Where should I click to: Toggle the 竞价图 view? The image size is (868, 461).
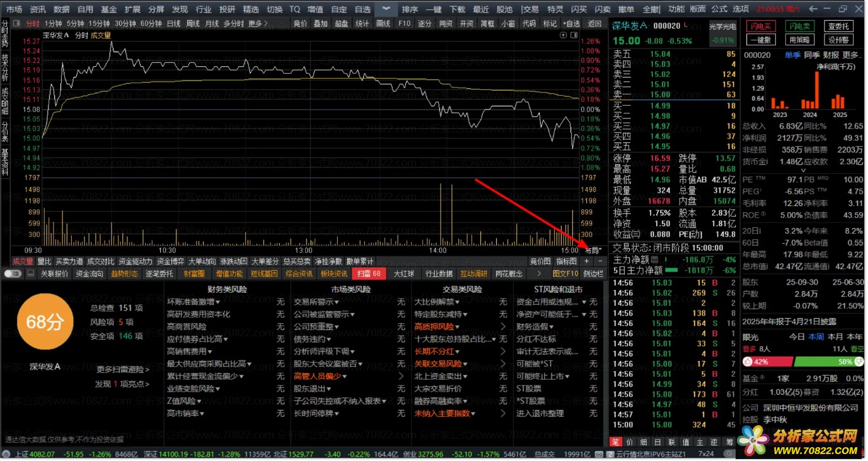(x=540, y=261)
